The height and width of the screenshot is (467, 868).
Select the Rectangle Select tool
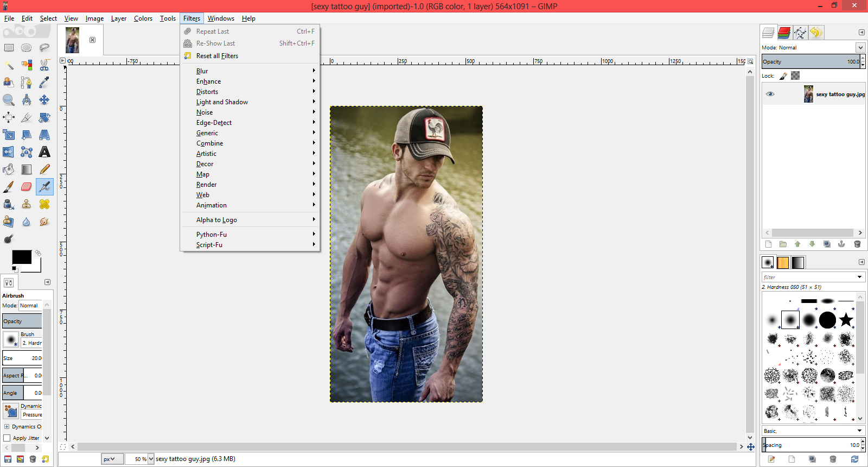[9, 48]
